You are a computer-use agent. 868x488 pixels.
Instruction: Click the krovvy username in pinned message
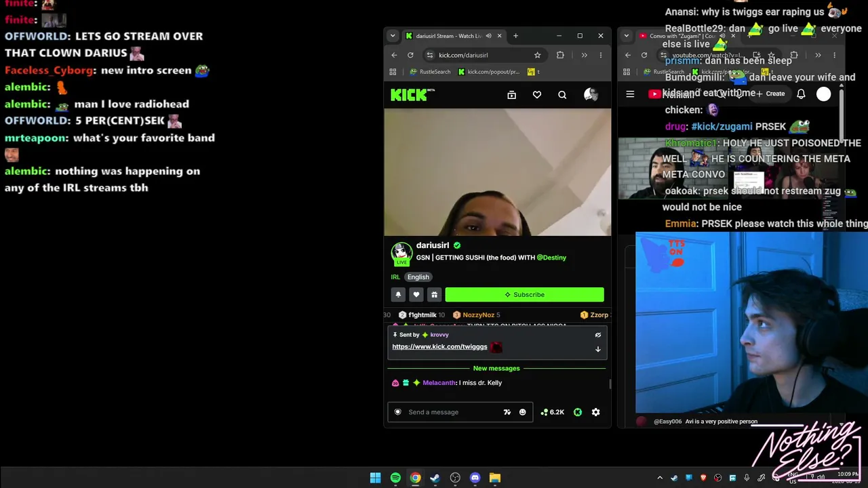pyautogui.click(x=439, y=335)
